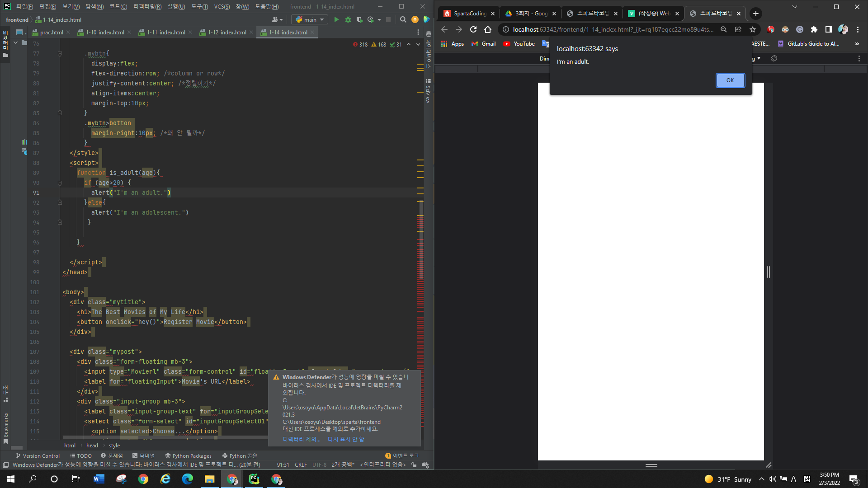The width and height of the screenshot is (868, 488).
Task: Open Version Control tool window
Action: coord(38,455)
